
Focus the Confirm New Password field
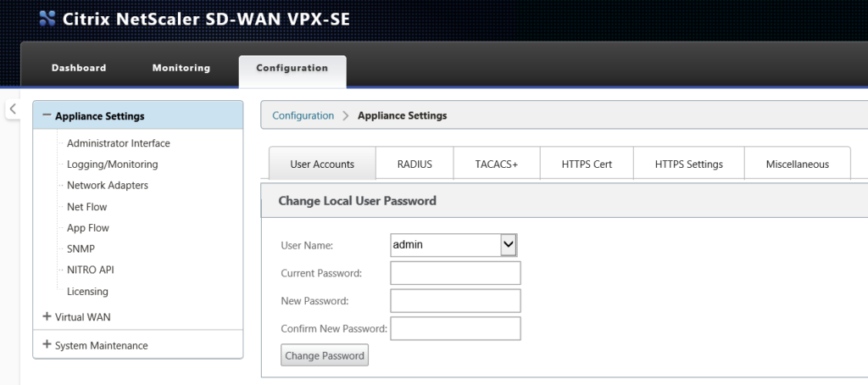(455, 328)
